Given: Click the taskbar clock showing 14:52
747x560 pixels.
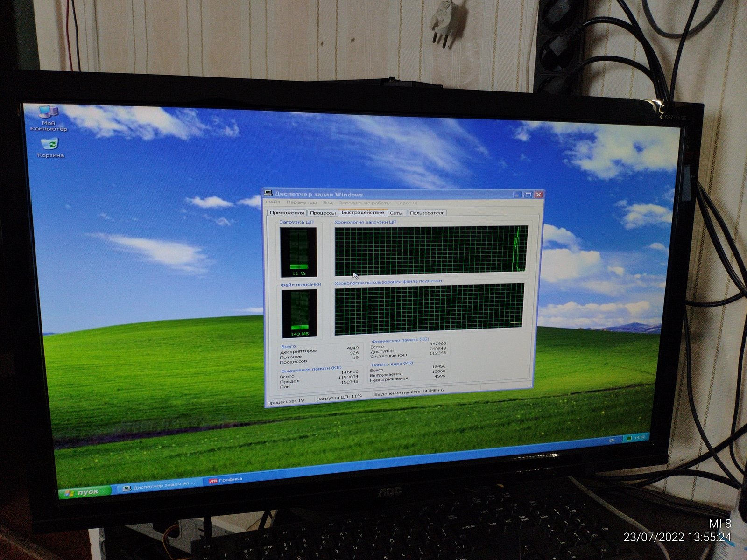Looking at the screenshot, I should pyautogui.click(x=640, y=437).
